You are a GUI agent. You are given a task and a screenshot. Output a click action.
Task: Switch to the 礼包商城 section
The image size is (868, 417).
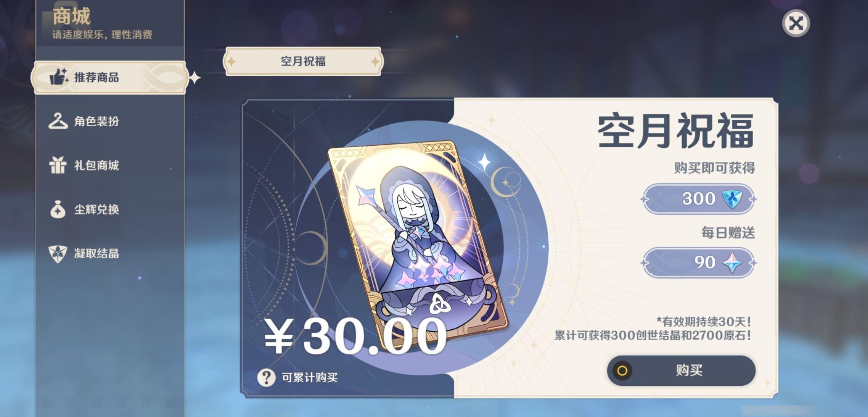110,165
